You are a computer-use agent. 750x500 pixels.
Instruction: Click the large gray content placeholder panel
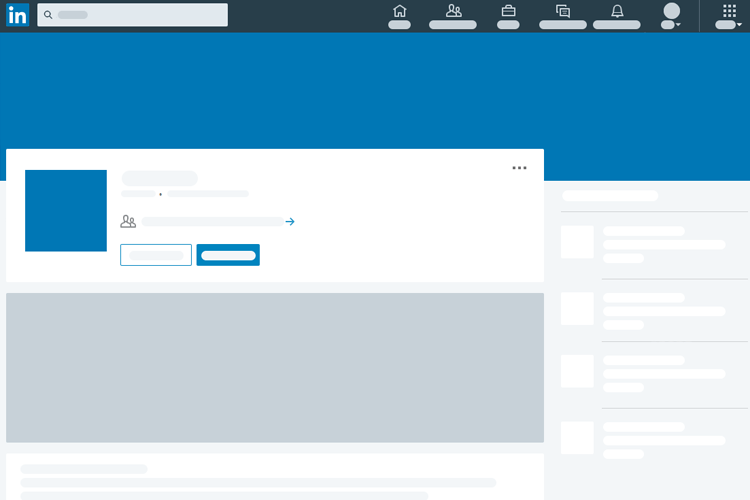(x=275, y=367)
